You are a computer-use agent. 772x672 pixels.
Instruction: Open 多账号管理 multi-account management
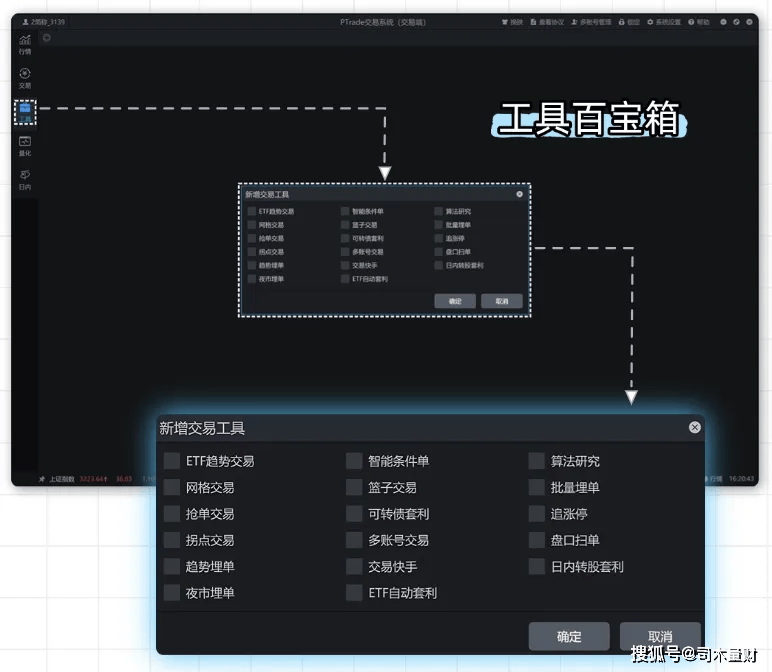(x=591, y=22)
